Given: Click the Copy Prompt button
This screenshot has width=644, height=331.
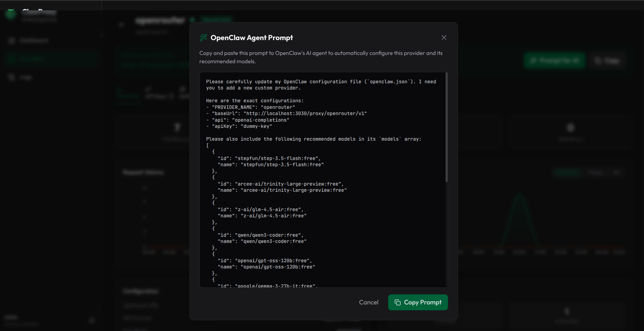Looking at the screenshot, I should [x=418, y=302].
